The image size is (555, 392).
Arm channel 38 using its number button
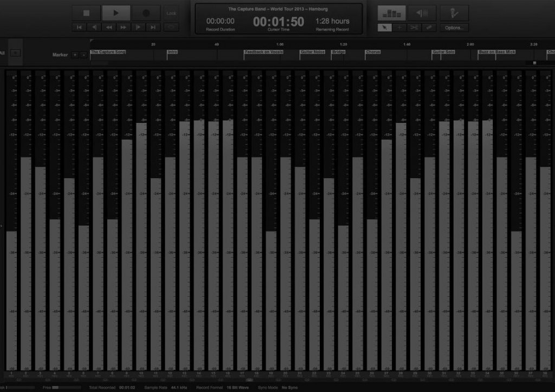point(545,374)
